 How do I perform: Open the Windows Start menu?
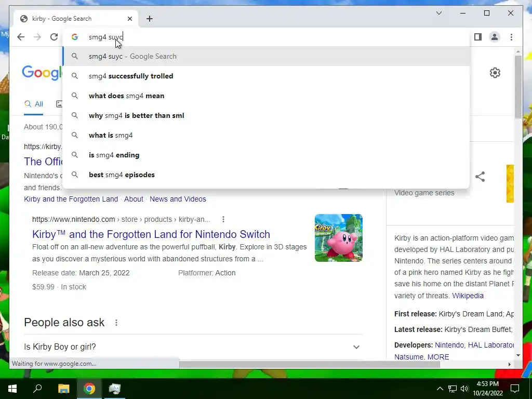click(x=12, y=389)
